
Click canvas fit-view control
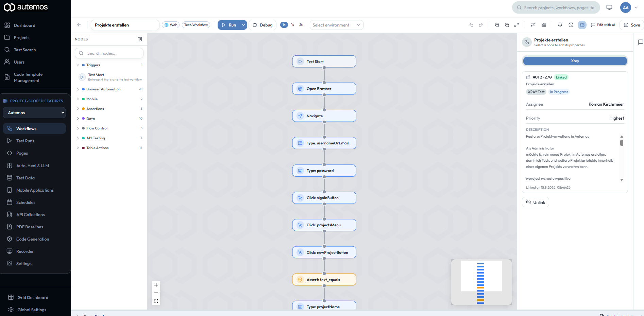[156, 301]
